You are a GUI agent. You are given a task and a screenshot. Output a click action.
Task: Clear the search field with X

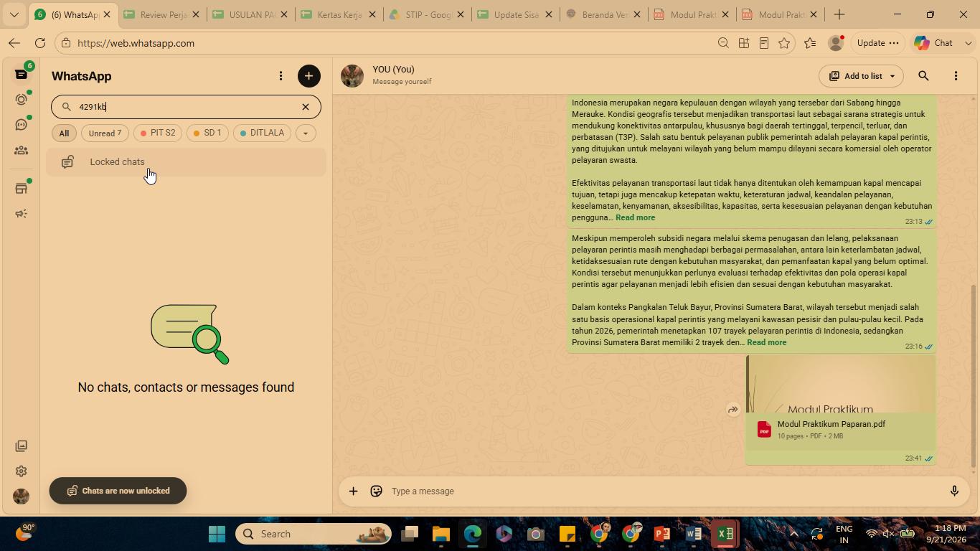point(305,107)
